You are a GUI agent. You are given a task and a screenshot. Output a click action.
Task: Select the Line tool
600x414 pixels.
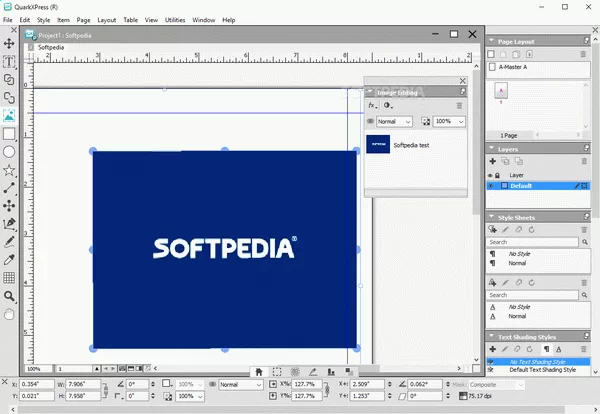point(9,188)
